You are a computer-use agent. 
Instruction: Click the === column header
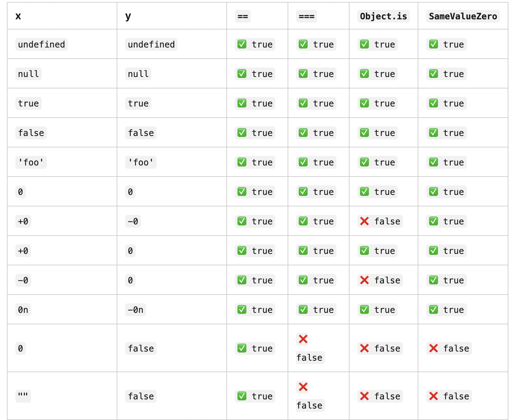click(x=307, y=16)
